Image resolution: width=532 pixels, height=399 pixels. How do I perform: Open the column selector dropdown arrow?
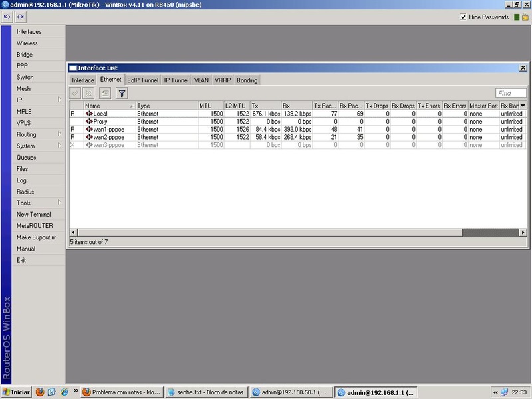(x=523, y=106)
